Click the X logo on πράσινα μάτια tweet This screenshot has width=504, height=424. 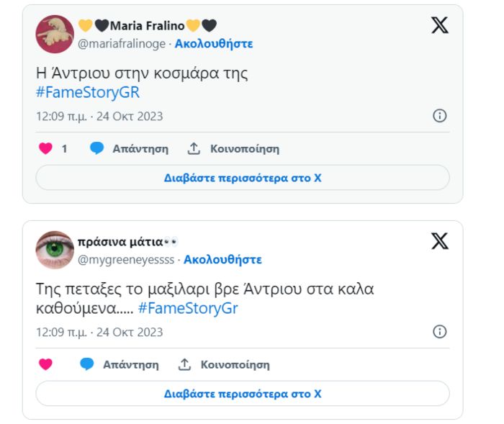coord(439,241)
